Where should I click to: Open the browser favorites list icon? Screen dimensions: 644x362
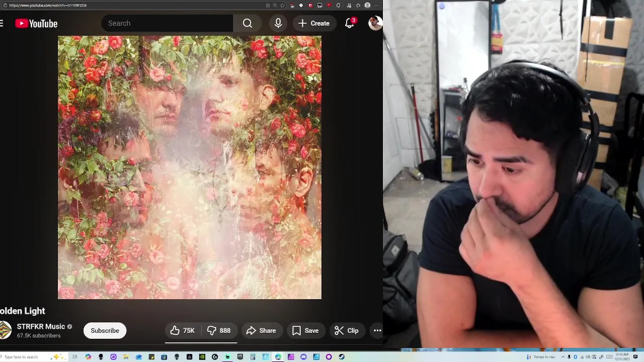click(x=358, y=5)
